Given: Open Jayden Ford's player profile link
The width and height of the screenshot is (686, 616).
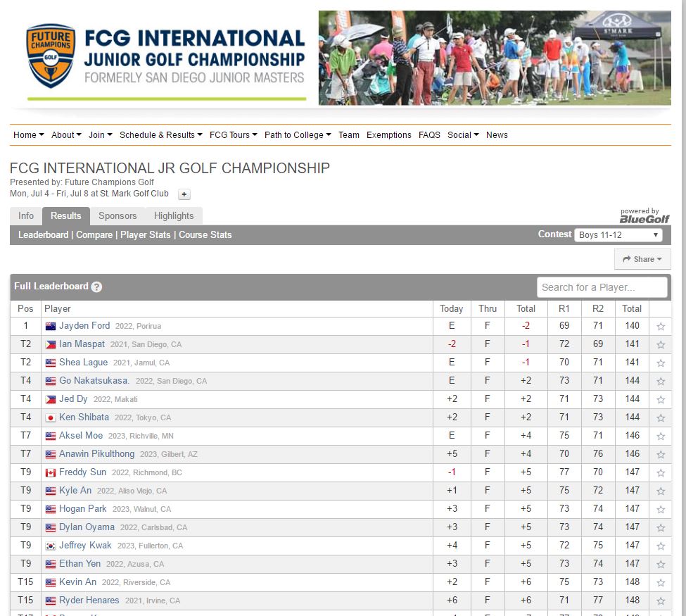Looking at the screenshot, I should 84,326.
